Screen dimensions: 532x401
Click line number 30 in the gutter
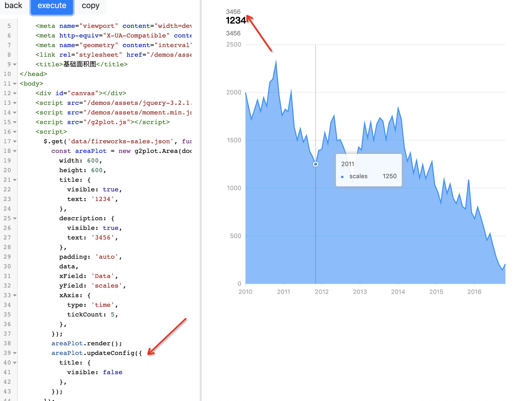pos(7,266)
